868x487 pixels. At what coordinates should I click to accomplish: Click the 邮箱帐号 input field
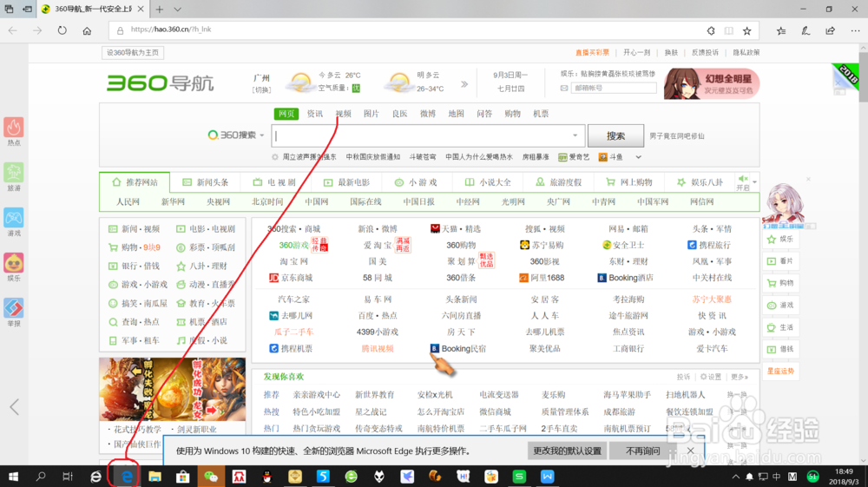[x=614, y=88]
